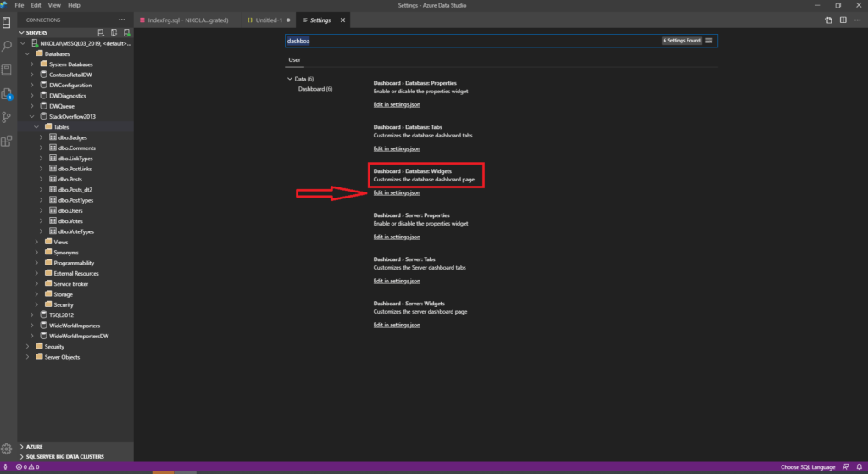Click the New Connection icon in Servers
Screen dimensions: 868x474
[x=101, y=33]
